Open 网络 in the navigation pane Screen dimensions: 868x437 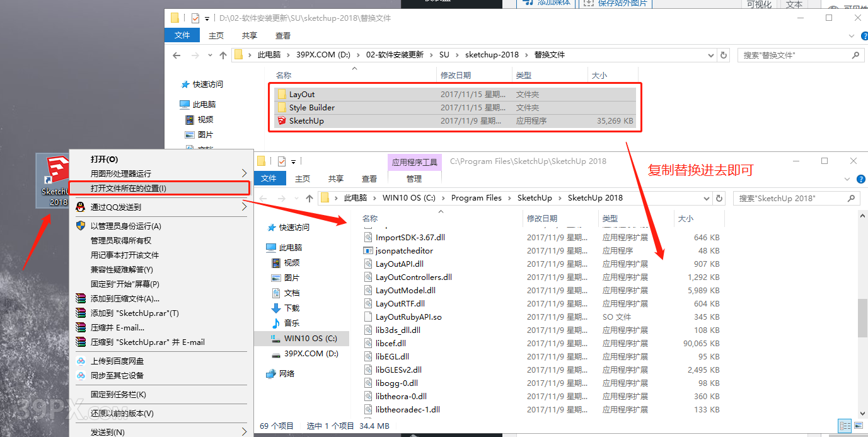287,374
